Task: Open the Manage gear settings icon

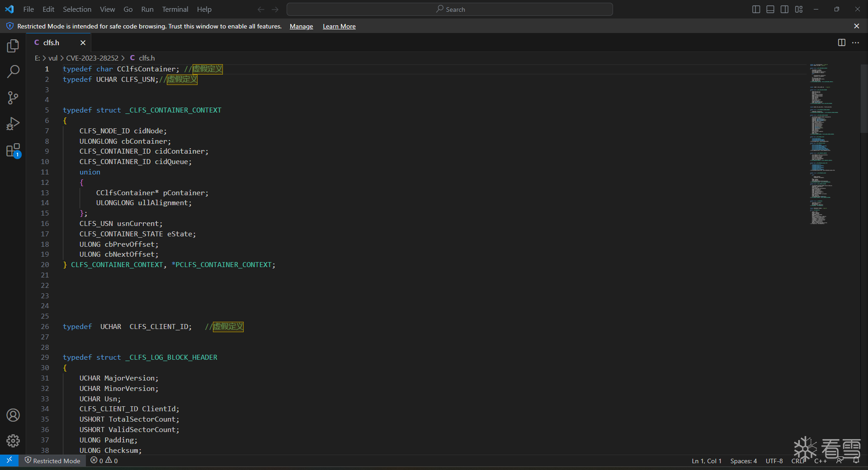Action: pyautogui.click(x=13, y=441)
